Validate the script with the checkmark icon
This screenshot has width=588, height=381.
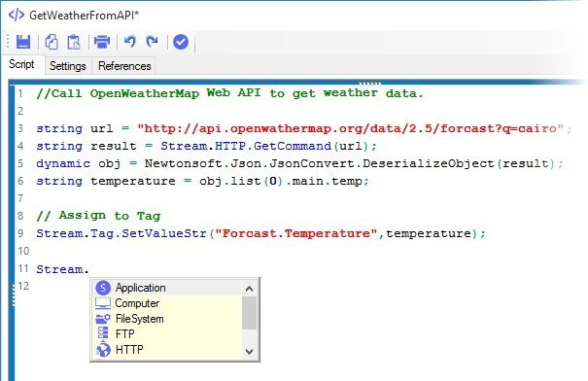point(181,42)
